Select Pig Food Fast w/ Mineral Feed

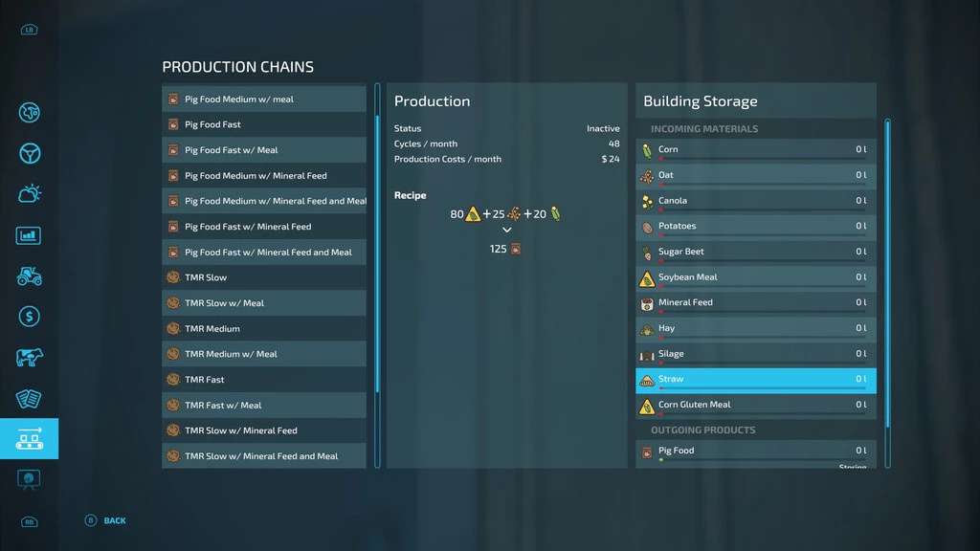click(264, 227)
